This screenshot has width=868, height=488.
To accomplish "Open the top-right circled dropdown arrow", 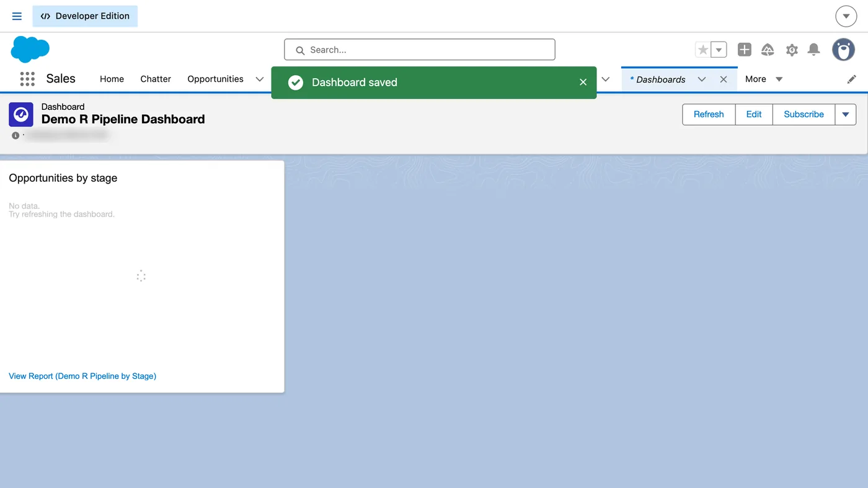I will (x=846, y=16).
